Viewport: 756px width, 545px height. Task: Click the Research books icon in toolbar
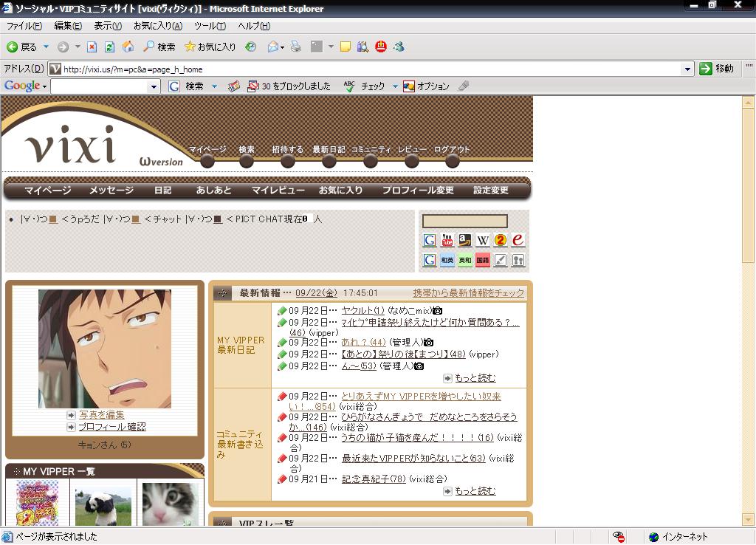pos(363,47)
